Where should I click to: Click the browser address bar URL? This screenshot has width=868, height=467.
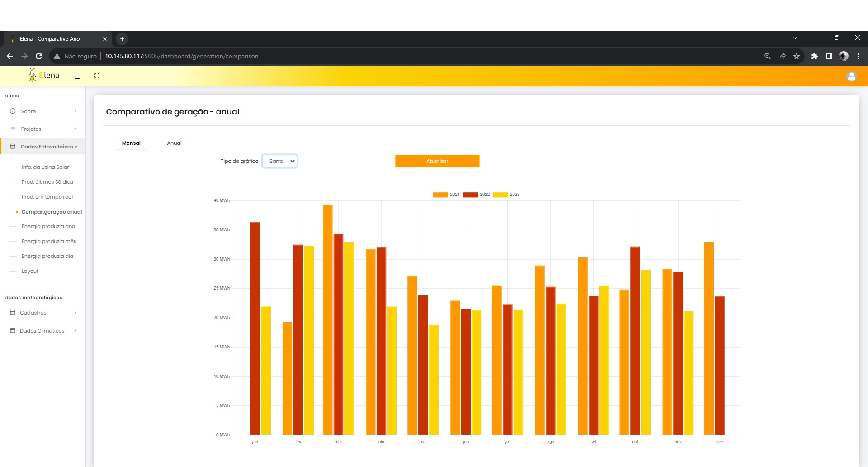(x=181, y=56)
